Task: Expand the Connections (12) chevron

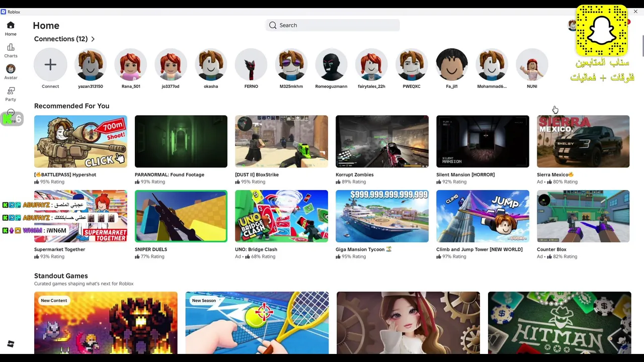Action: [x=93, y=39]
